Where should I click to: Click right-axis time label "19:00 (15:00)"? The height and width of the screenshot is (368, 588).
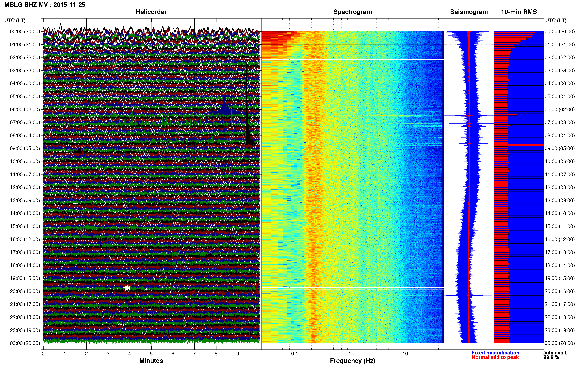pos(560,278)
